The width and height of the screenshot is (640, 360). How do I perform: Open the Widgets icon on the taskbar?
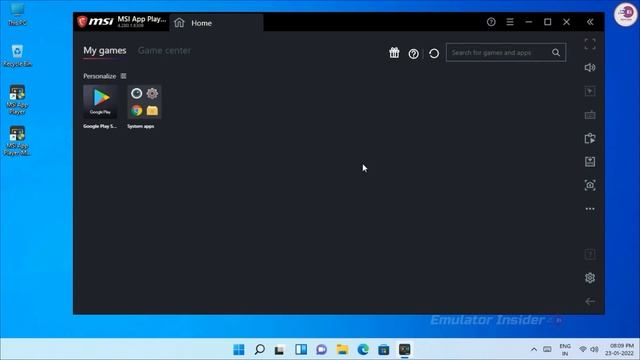(x=301, y=349)
